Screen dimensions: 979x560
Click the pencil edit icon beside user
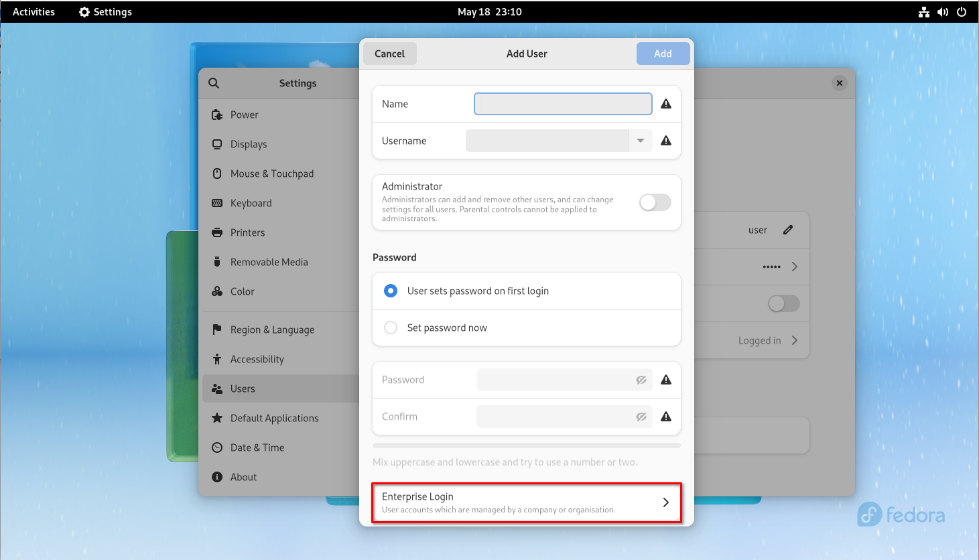(788, 230)
